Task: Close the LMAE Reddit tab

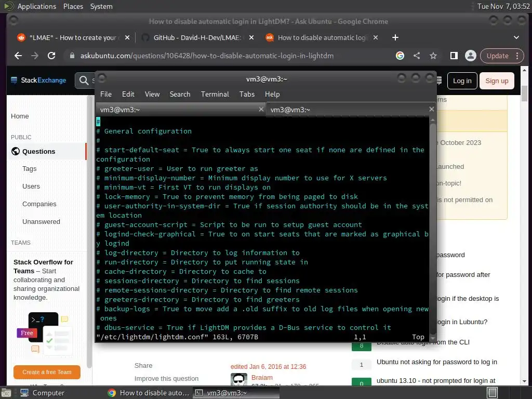Action: (127, 37)
